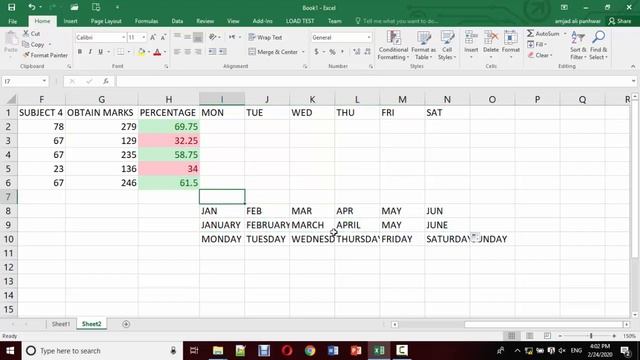Open Sort & Filter

coord(578,45)
